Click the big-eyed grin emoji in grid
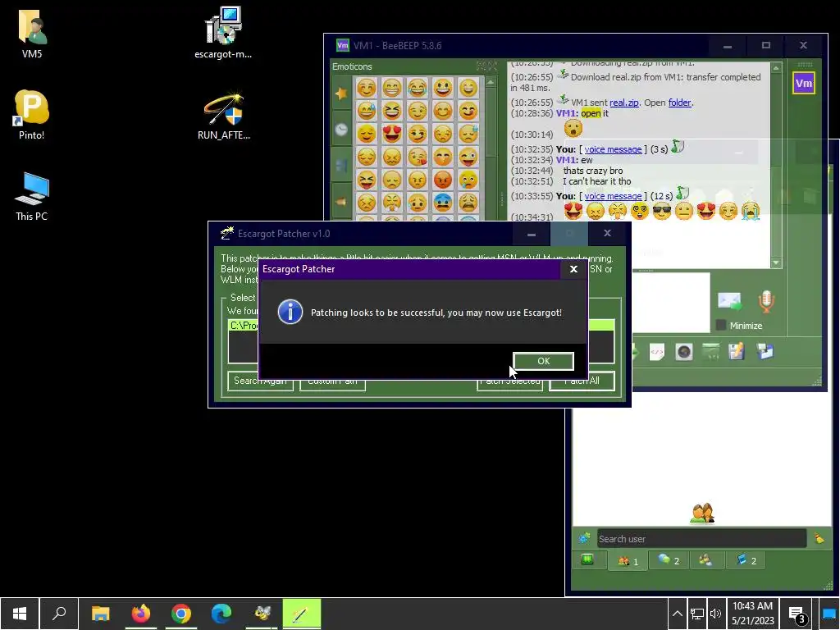 [443, 87]
